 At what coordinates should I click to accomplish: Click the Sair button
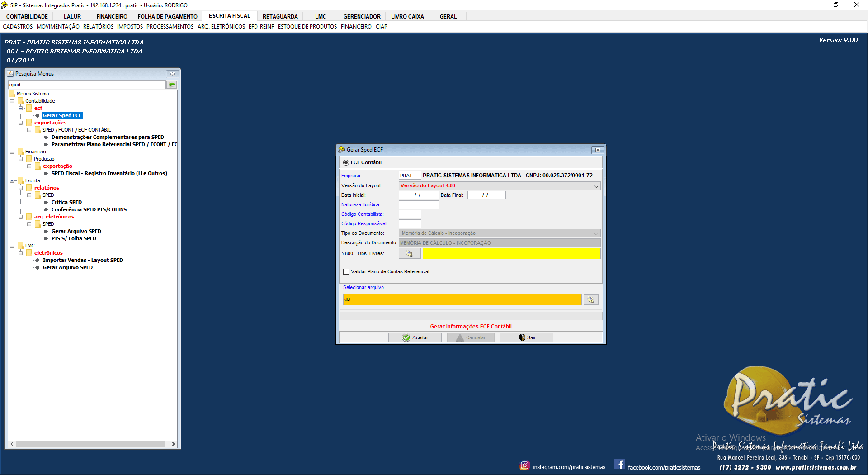click(x=527, y=337)
